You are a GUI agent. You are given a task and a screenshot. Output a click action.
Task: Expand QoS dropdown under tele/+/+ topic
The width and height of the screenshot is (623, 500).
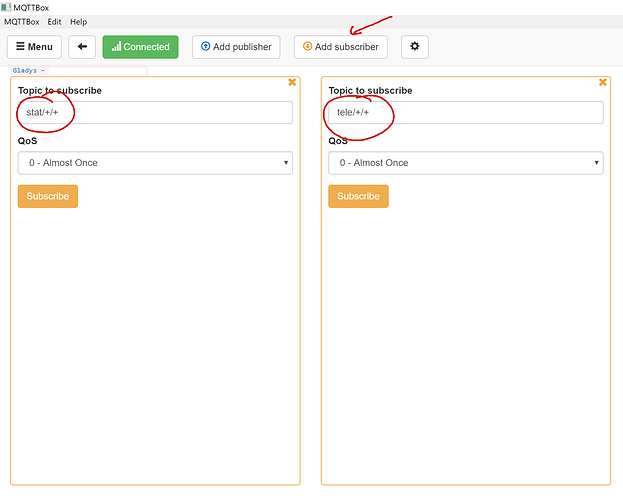466,163
